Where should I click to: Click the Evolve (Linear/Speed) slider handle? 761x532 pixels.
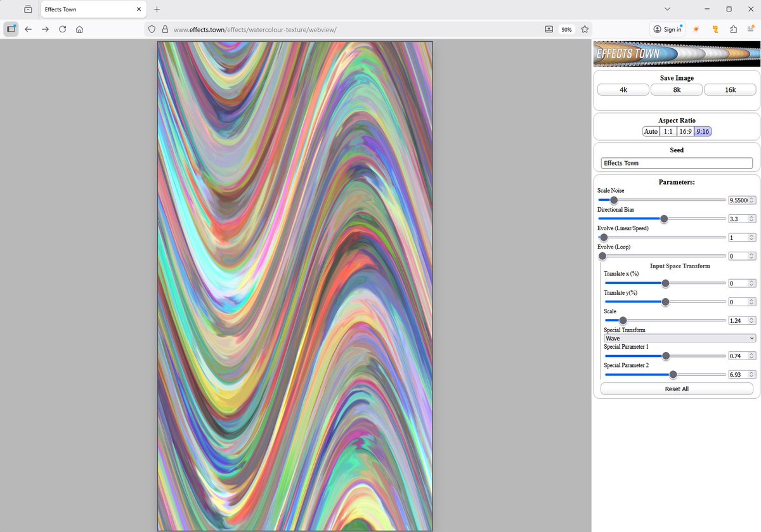point(603,238)
